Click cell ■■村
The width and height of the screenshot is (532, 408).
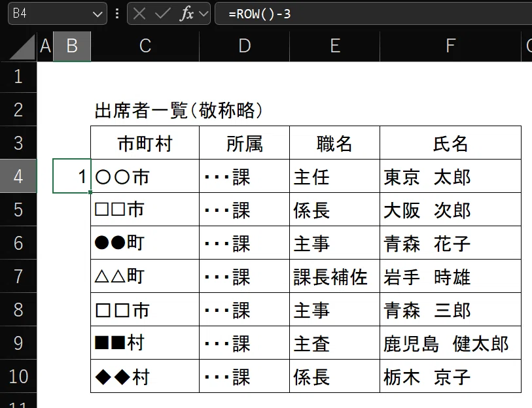145,343
